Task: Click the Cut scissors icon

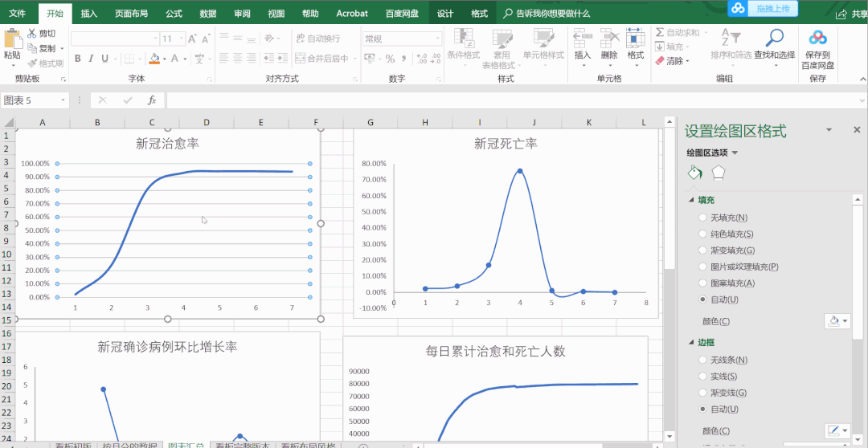Action: coord(31,34)
